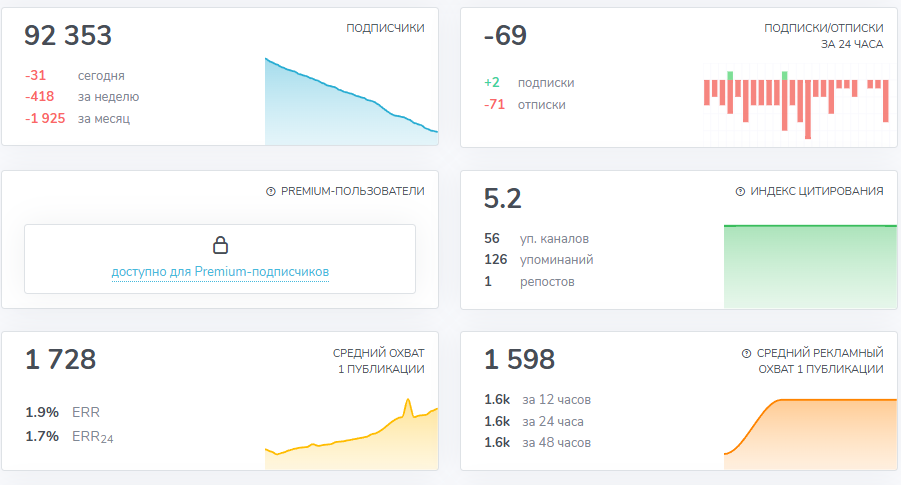Click the -71 отписки value

[525, 105]
